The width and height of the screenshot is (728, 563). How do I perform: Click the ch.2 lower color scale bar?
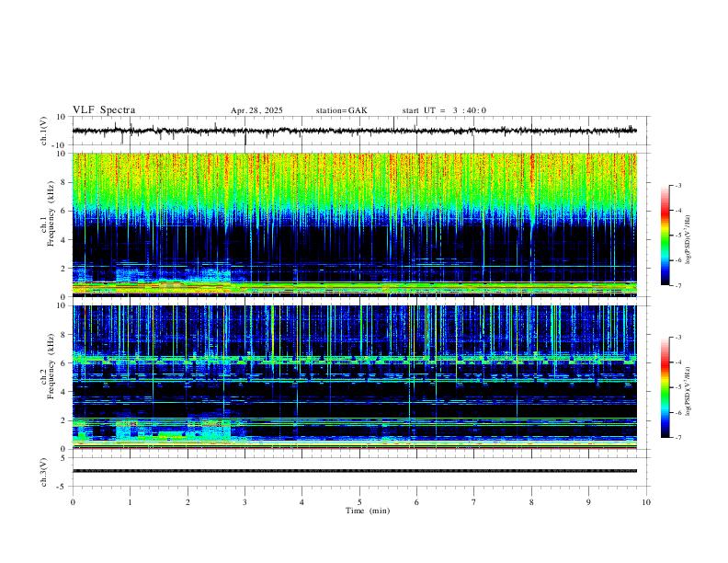tap(665, 387)
